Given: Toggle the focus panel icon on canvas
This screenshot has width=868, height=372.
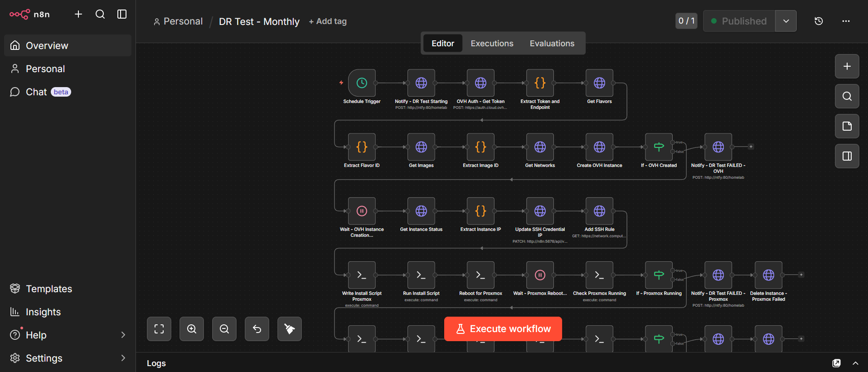Looking at the screenshot, I should tap(847, 156).
